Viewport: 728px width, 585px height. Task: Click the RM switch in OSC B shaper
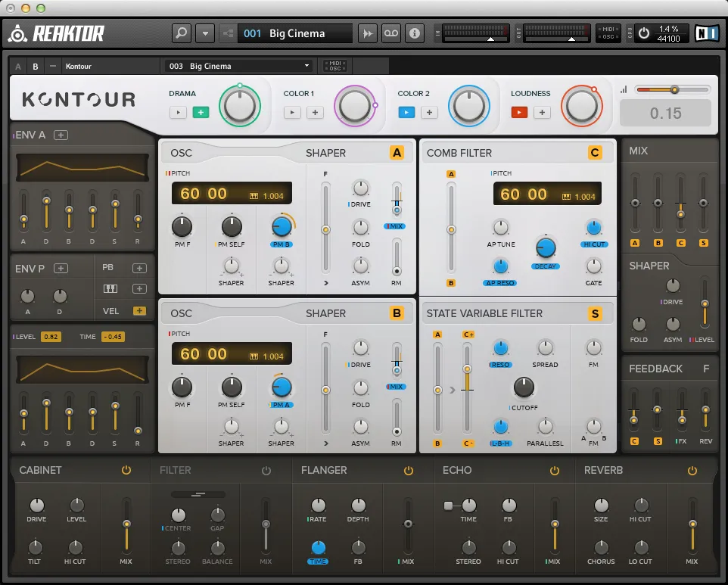click(x=396, y=431)
